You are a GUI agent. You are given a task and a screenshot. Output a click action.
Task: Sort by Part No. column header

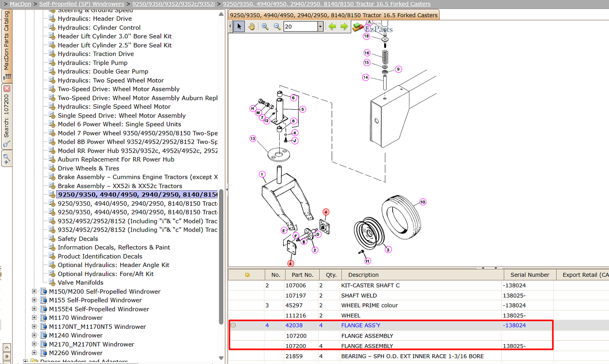point(302,275)
